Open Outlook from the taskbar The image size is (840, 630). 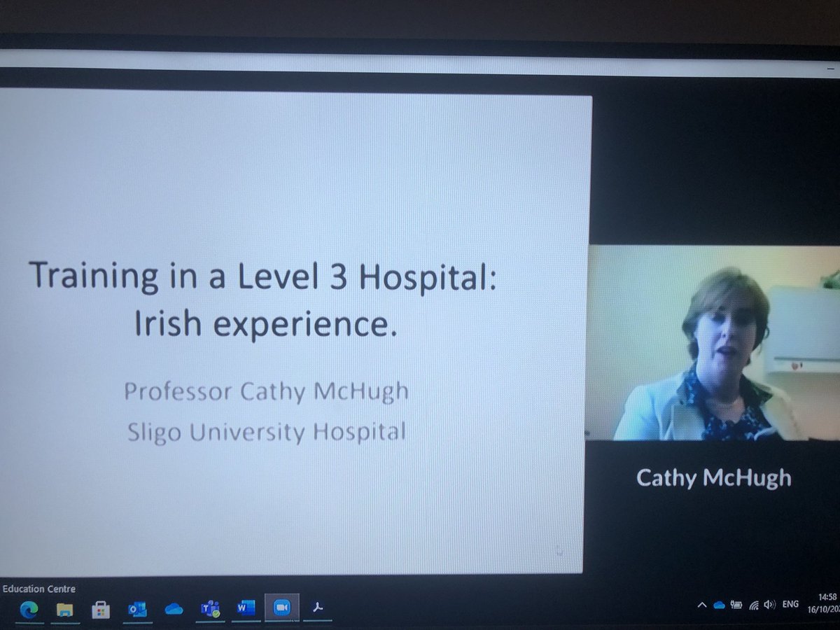click(x=136, y=609)
